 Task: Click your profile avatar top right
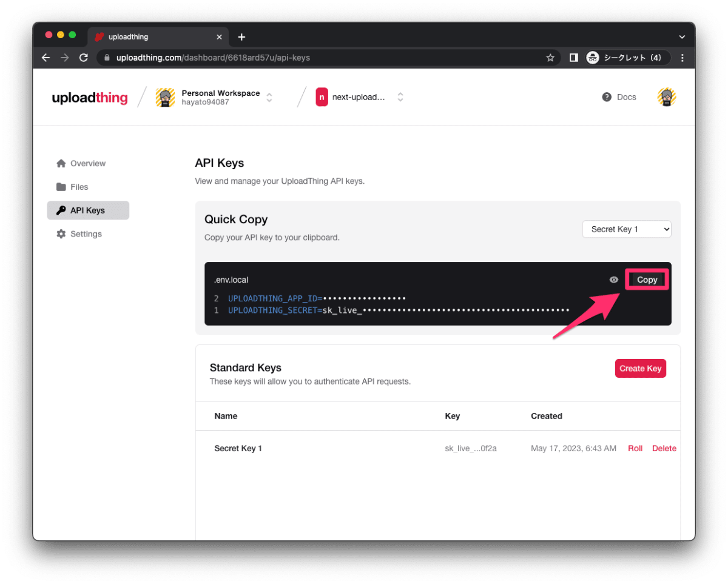click(666, 96)
